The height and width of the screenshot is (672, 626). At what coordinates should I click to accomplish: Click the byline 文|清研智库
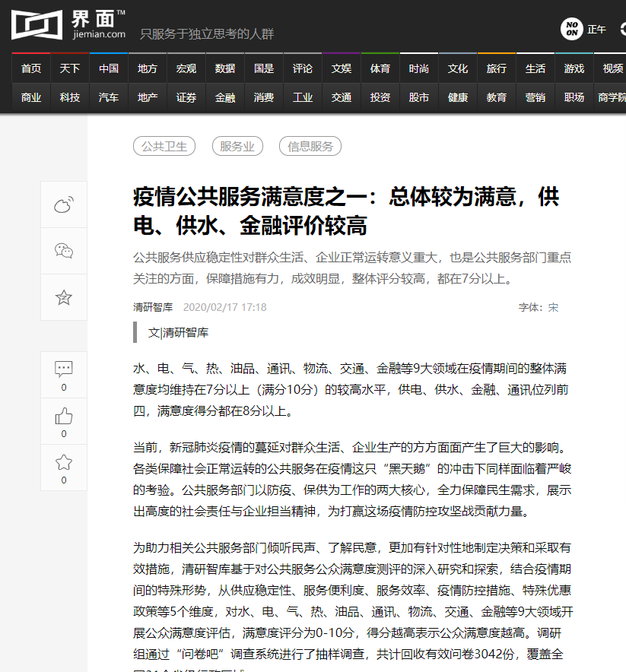178,332
